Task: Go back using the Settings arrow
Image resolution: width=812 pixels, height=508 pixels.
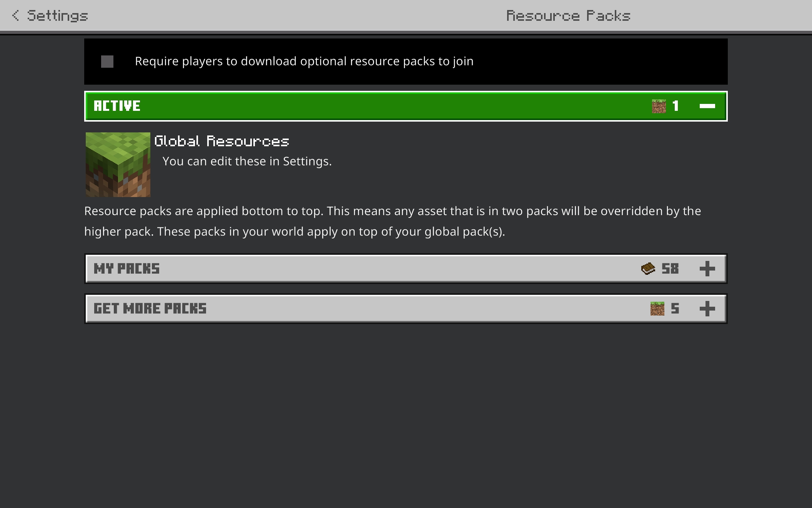Action: pos(15,15)
